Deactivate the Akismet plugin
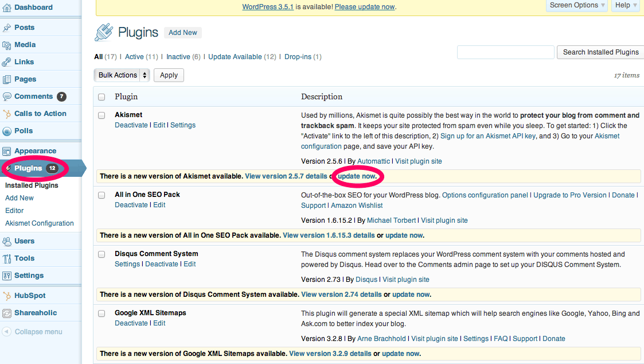644x364 pixels. click(131, 125)
